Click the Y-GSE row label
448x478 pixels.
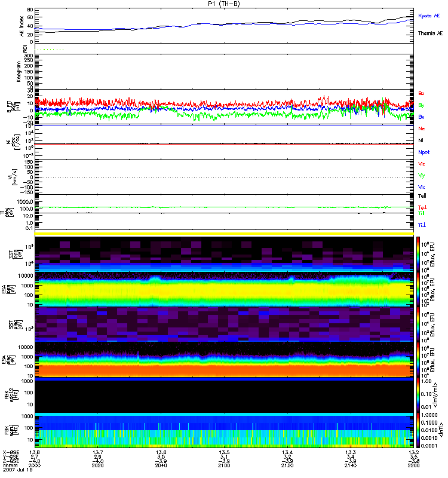pyautogui.click(x=11, y=456)
